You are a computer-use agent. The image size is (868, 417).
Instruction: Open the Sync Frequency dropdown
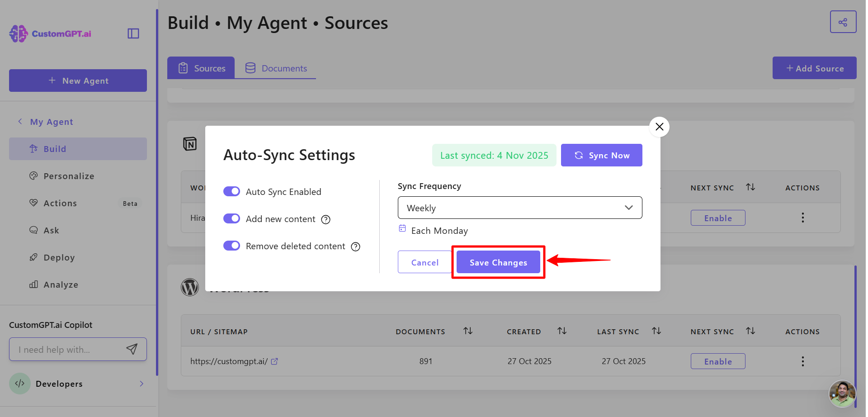tap(520, 208)
